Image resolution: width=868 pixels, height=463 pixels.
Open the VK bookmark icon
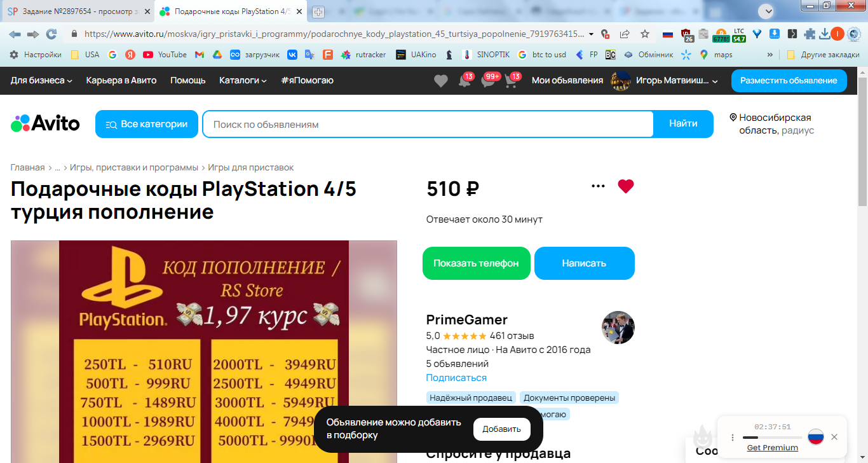pos(292,55)
